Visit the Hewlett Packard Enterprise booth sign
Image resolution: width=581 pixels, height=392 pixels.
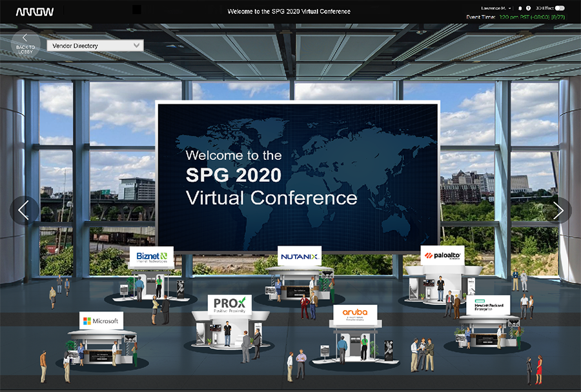(x=488, y=306)
